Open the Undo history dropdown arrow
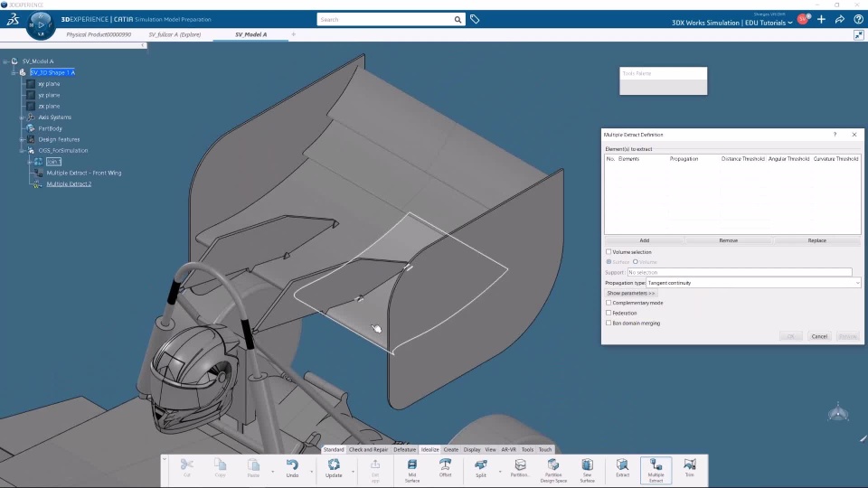868x488 pixels. [x=311, y=472]
